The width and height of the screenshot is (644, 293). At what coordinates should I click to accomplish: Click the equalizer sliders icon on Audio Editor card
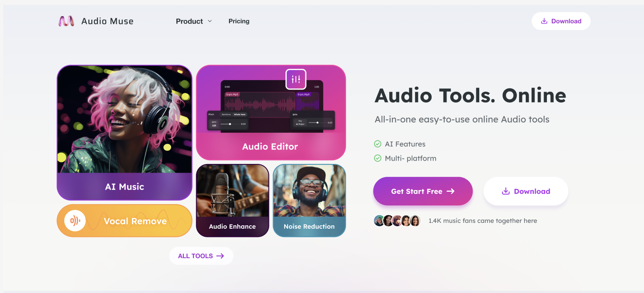[x=296, y=79]
